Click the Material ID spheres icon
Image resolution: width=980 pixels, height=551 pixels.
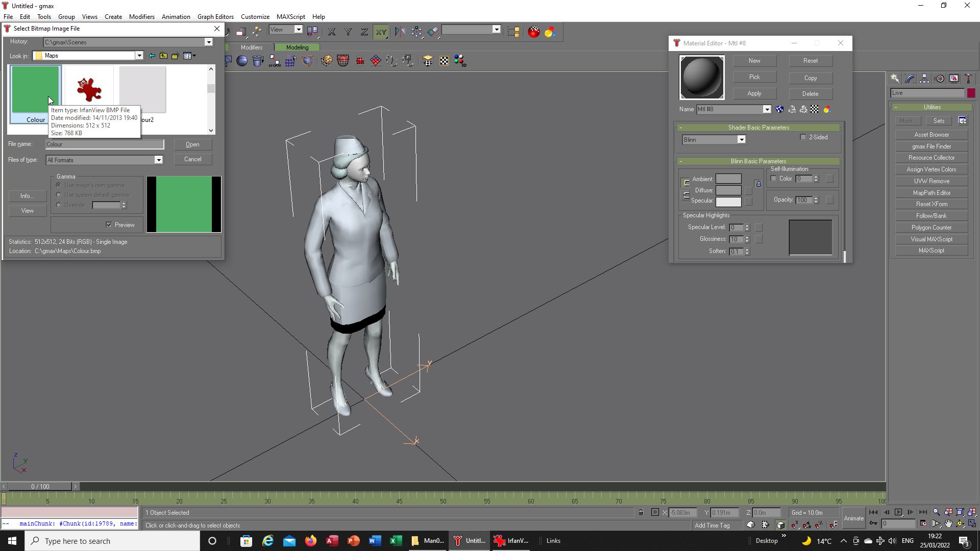click(460, 61)
